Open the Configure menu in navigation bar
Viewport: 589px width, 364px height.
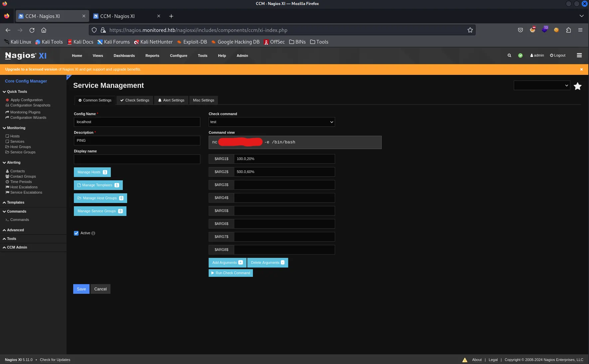point(178,56)
